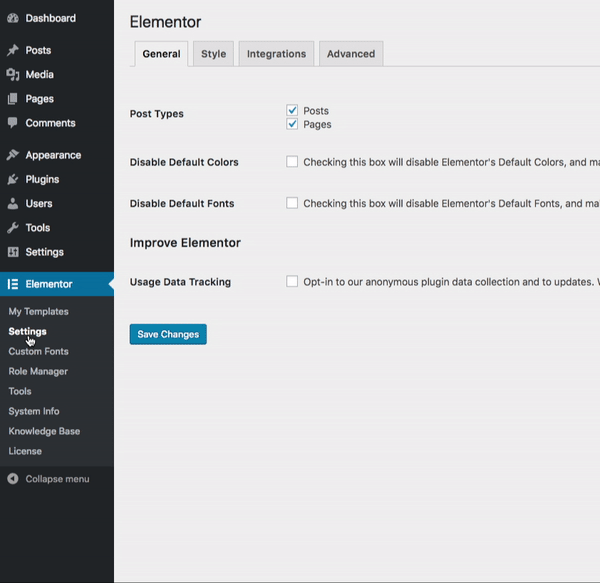Open Media via its sidebar icon

click(x=12, y=74)
